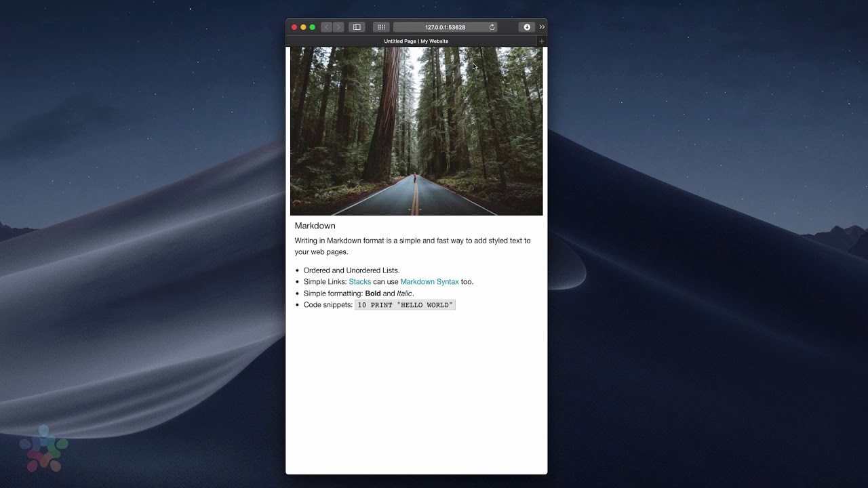Click the address bar showing 127.0.0.1:53628
The width and height of the screenshot is (868, 488).
point(446,27)
